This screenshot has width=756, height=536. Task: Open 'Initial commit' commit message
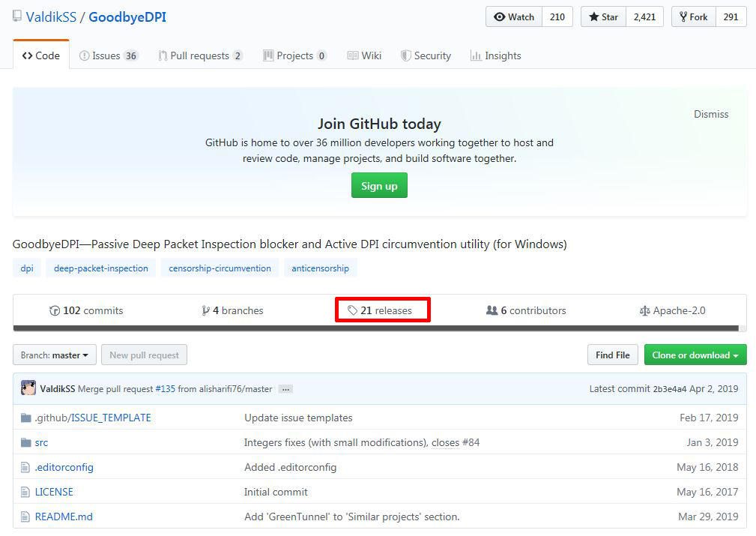(x=276, y=492)
